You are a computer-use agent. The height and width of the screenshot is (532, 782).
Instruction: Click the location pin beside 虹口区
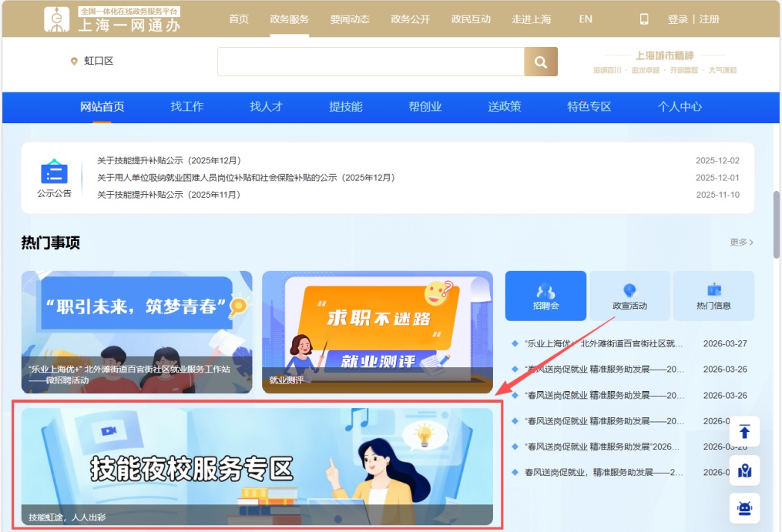click(74, 62)
